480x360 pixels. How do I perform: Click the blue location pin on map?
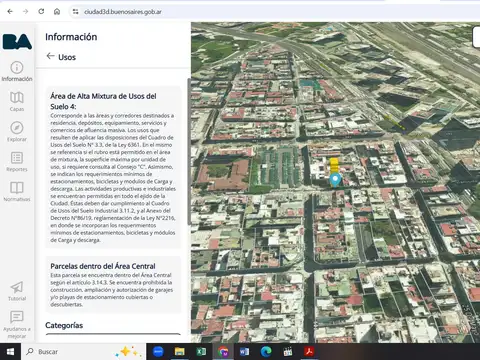tap(335, 180)
